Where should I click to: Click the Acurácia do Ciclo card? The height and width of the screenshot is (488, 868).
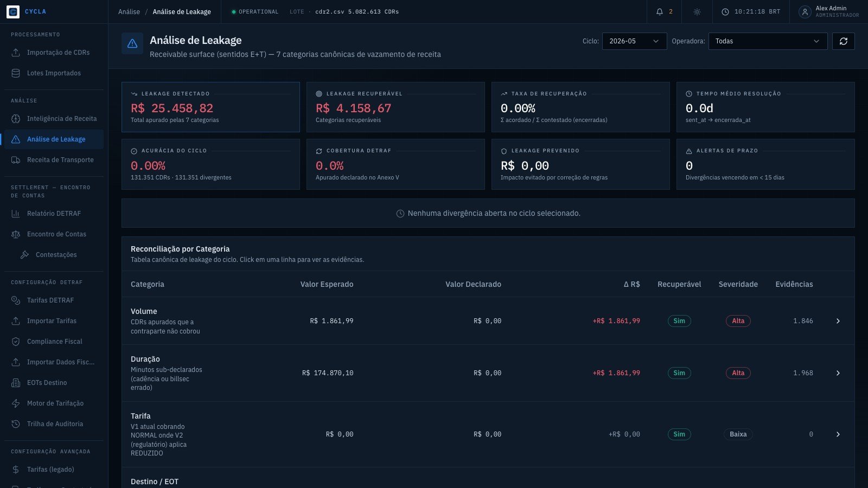coord(210,164)
